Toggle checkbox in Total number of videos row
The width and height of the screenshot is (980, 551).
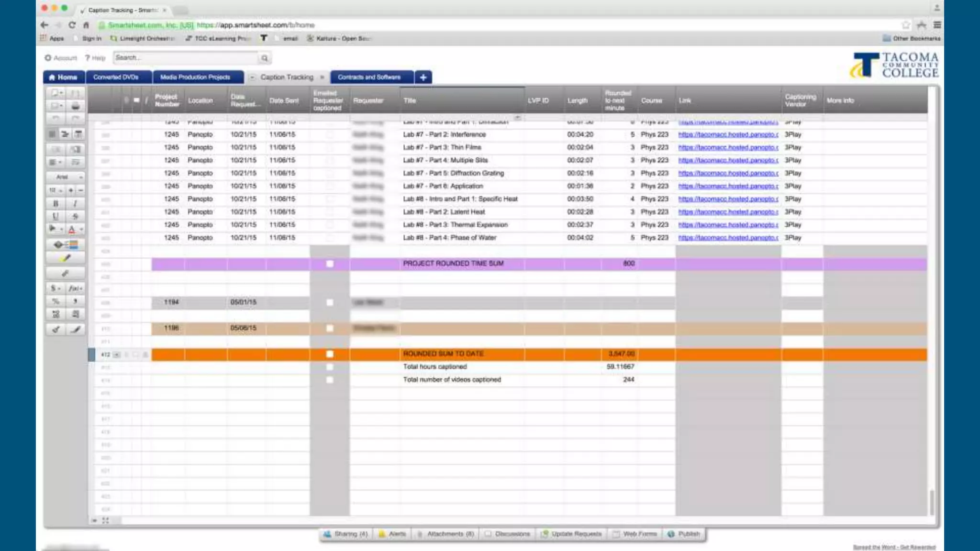click(x=330, y=380)
